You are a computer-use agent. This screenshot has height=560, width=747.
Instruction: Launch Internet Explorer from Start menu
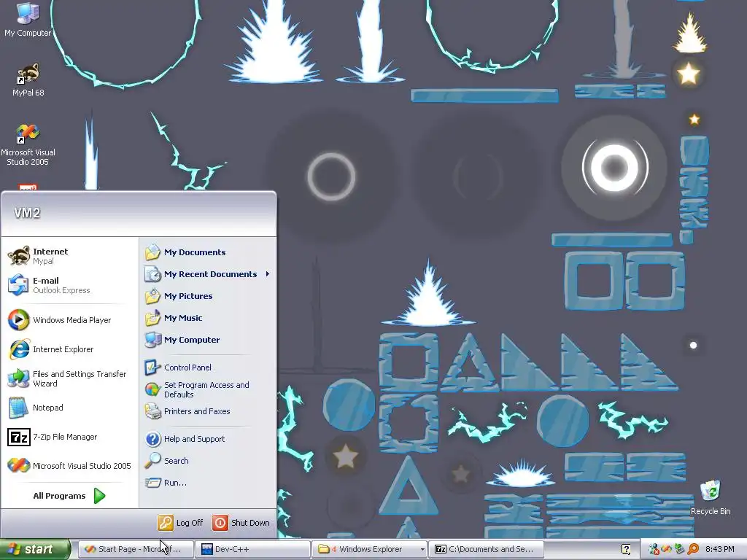70,349
